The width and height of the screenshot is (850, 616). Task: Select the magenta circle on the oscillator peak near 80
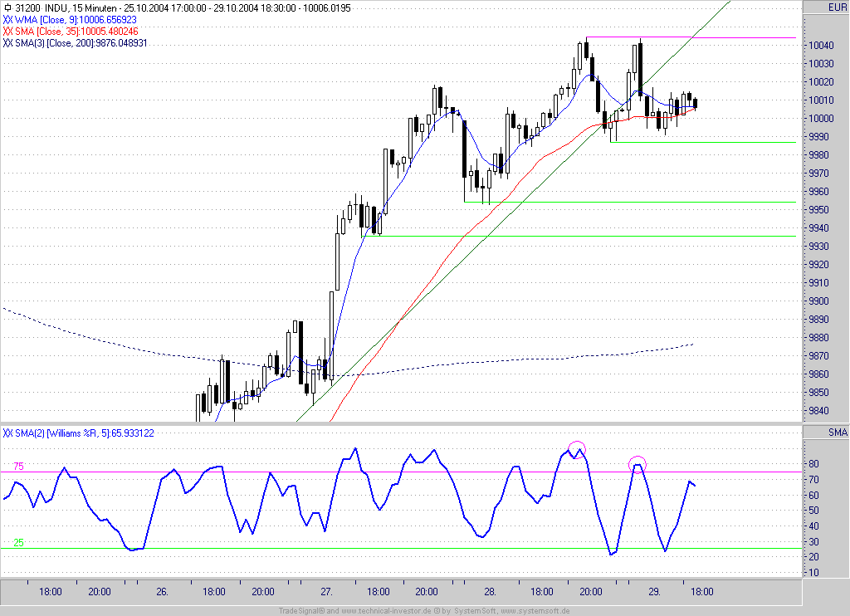pos(637,465)
